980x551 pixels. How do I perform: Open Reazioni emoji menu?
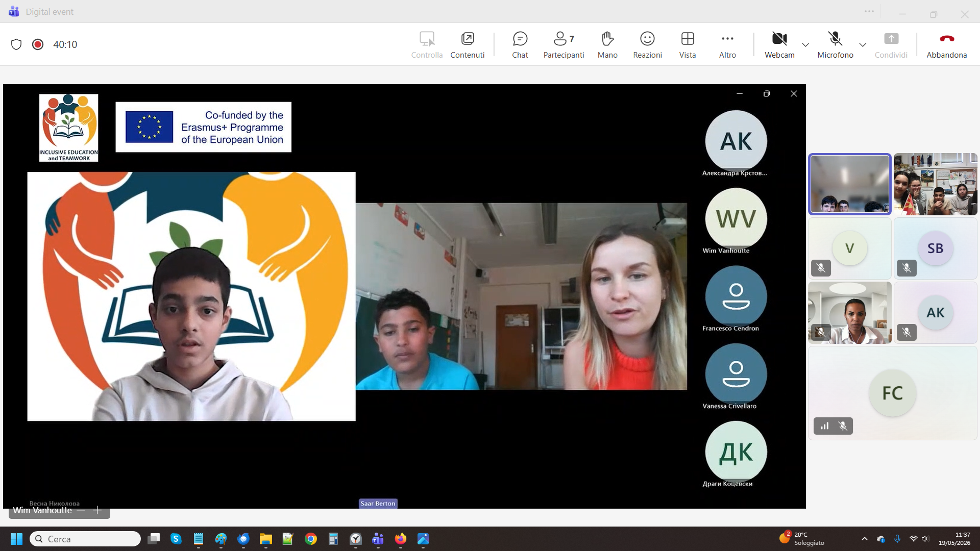coord(647,45)
